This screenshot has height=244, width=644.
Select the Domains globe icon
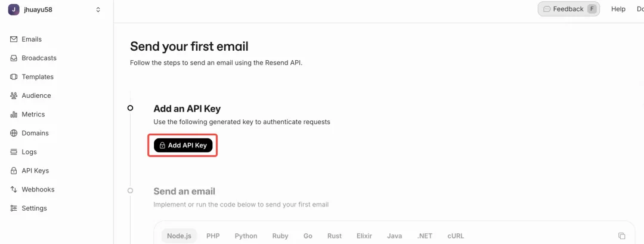pos(14,133)
